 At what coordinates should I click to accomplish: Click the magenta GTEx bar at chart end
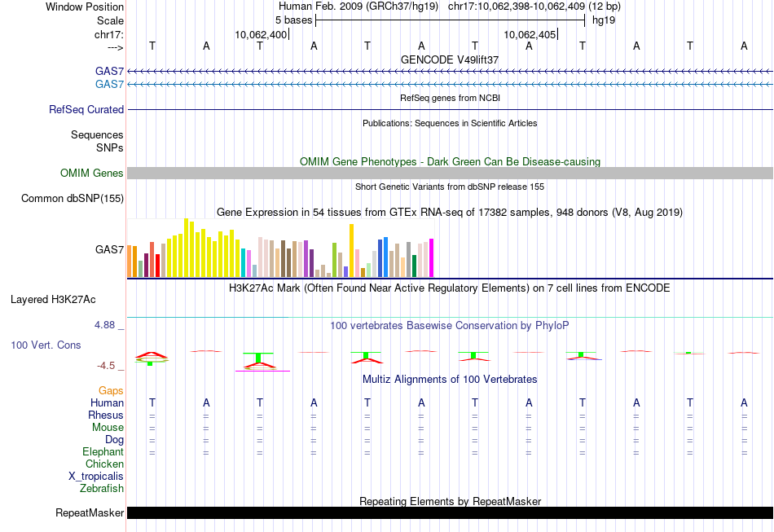pyautogui.click(x=432, y=258)
